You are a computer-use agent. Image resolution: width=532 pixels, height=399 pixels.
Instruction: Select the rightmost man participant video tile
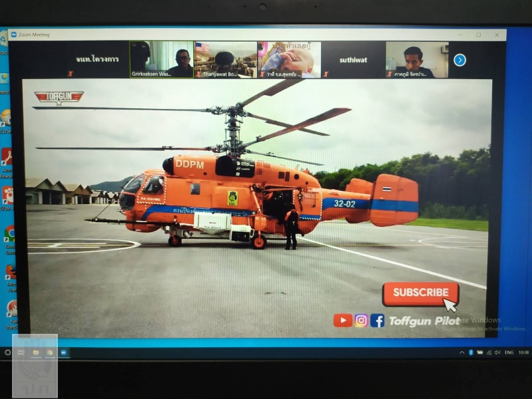417,60
